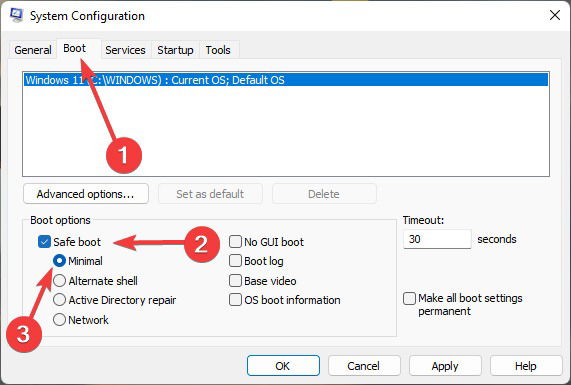Viewport: 571px width, 385px height.
Task: Go to the Tools tab
Action: click(x=218, y=50)
